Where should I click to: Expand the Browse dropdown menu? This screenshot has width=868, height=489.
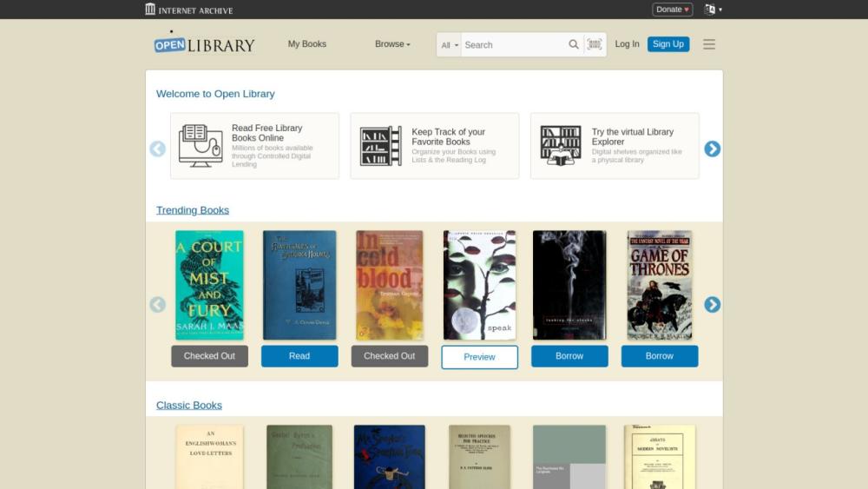392,44
